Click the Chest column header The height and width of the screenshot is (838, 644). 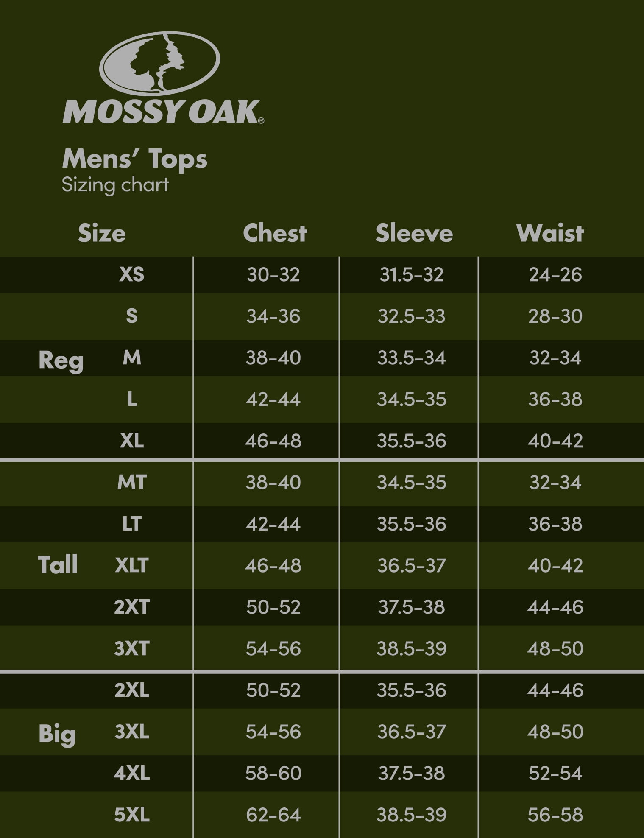(x=275, y=233)
